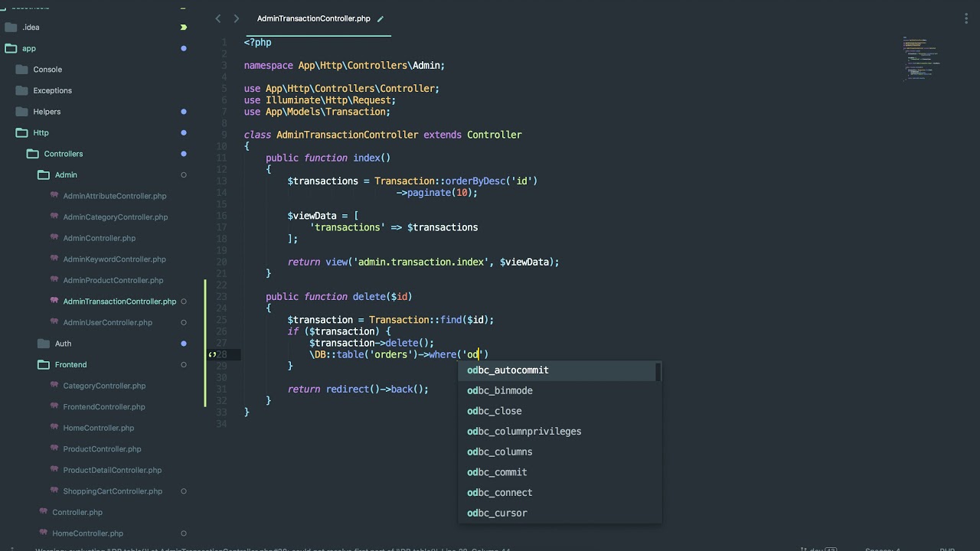The width and height of the screenshot is (980, 551).
Task: Open the vertical ellipsis menu at top right
Action: tap(967, 18)
